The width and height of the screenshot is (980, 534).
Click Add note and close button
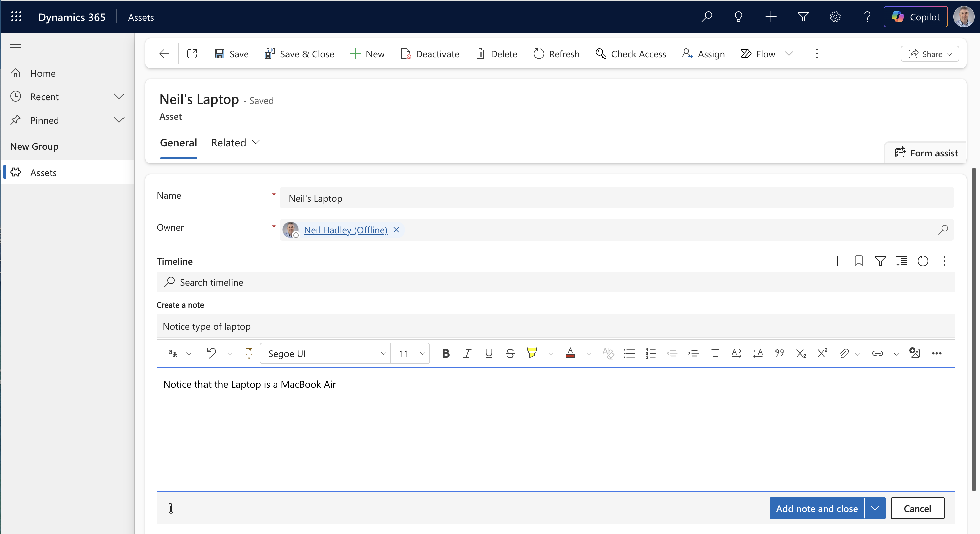pyautogui.click(x=817, y=508)
